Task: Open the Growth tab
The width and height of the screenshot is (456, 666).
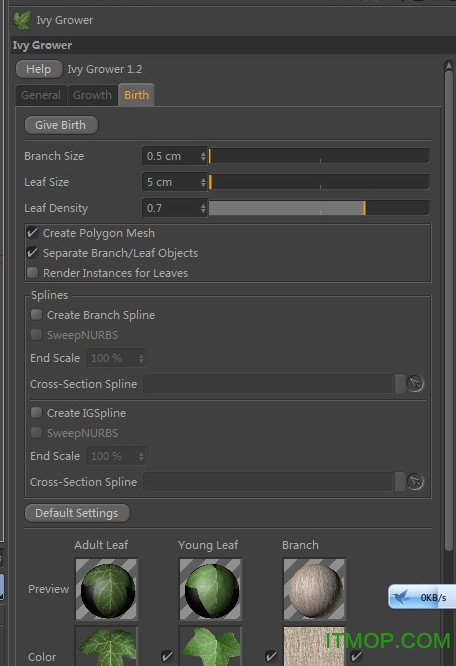Action: (x=92, y=95)
